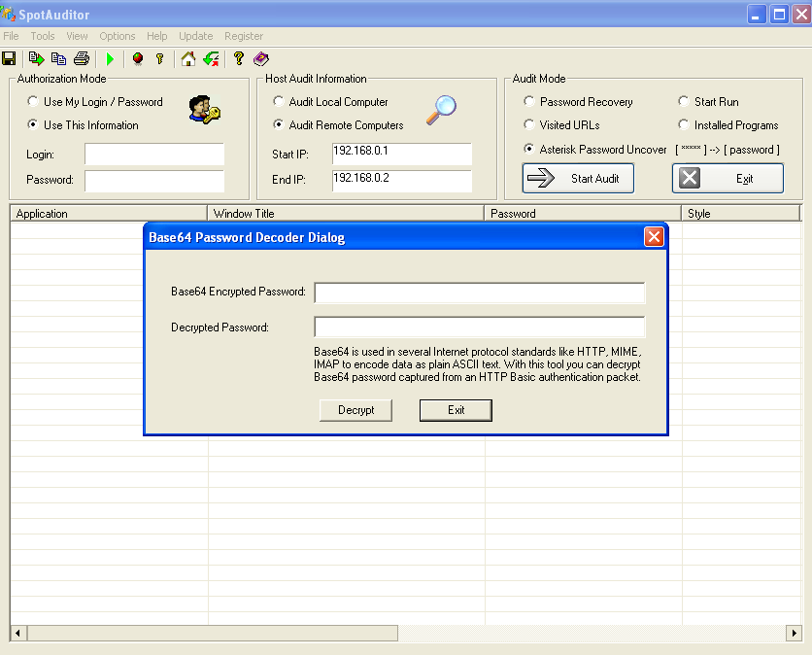Screen dimensions: 812x655
Task: Click the green and red arrows update icon
Action: 211,58
